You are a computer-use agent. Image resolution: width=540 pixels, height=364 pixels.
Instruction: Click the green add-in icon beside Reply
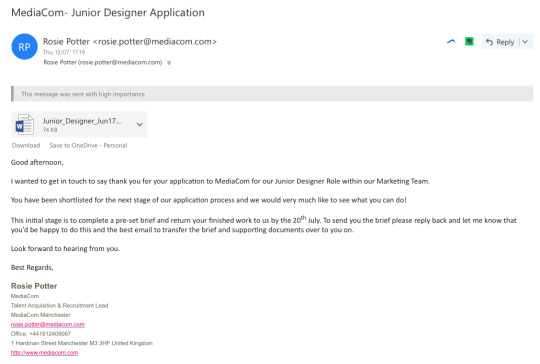[469, 42]
